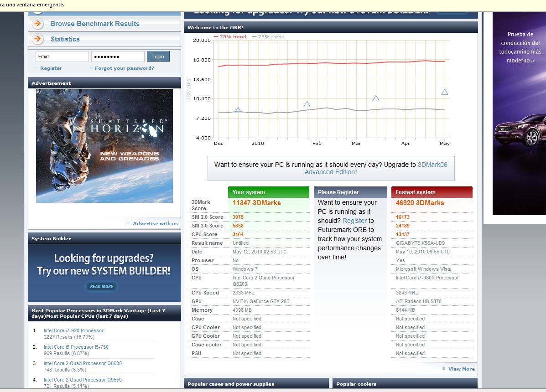This screenshot has height=392, width=546.
Task: Click Intel Core i7-980X Processor value
Action: (427, 278)
